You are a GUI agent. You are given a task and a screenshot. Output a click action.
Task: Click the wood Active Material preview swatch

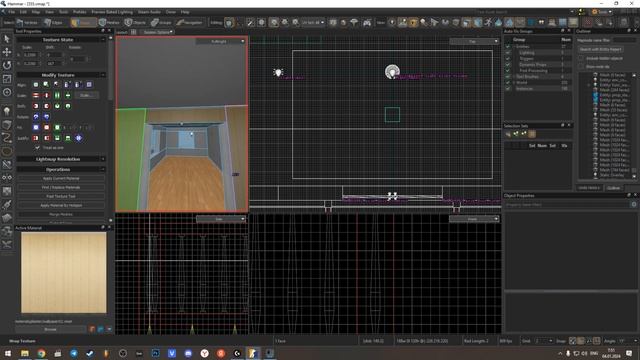pos(64,273)
